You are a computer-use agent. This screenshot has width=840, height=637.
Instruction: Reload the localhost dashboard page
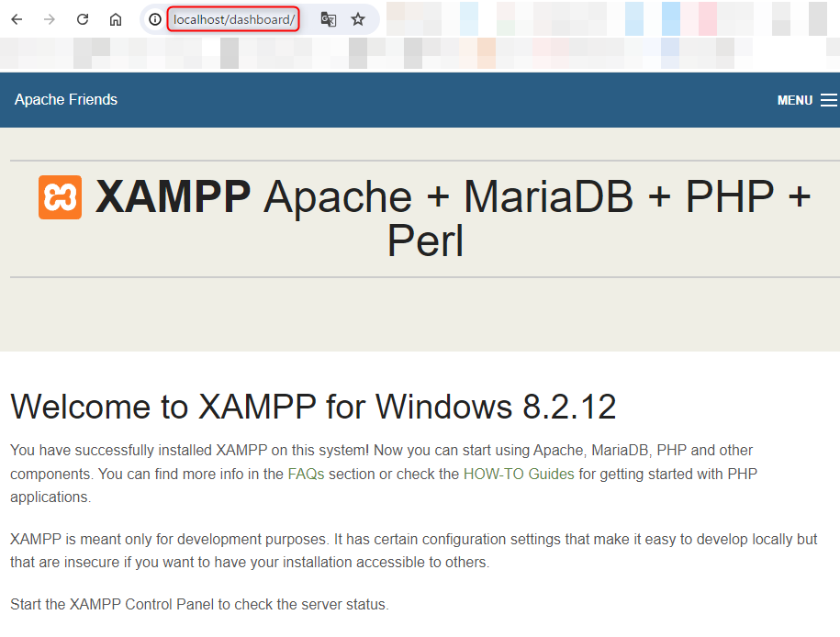83,20
